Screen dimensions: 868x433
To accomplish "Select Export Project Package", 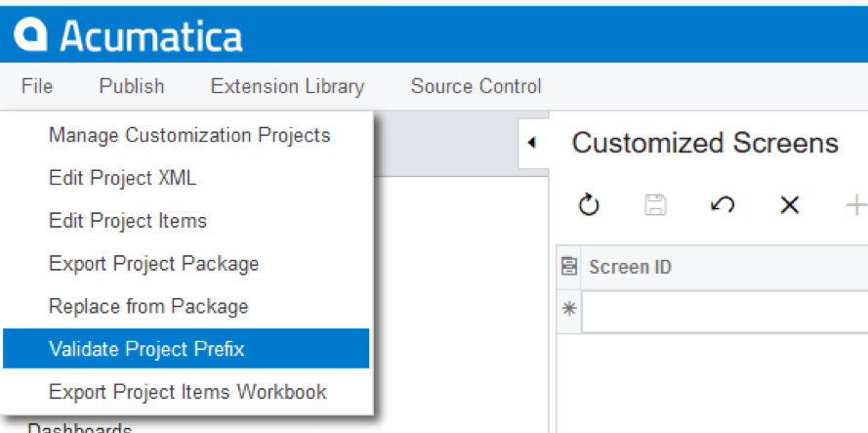I will pos(186,263).
